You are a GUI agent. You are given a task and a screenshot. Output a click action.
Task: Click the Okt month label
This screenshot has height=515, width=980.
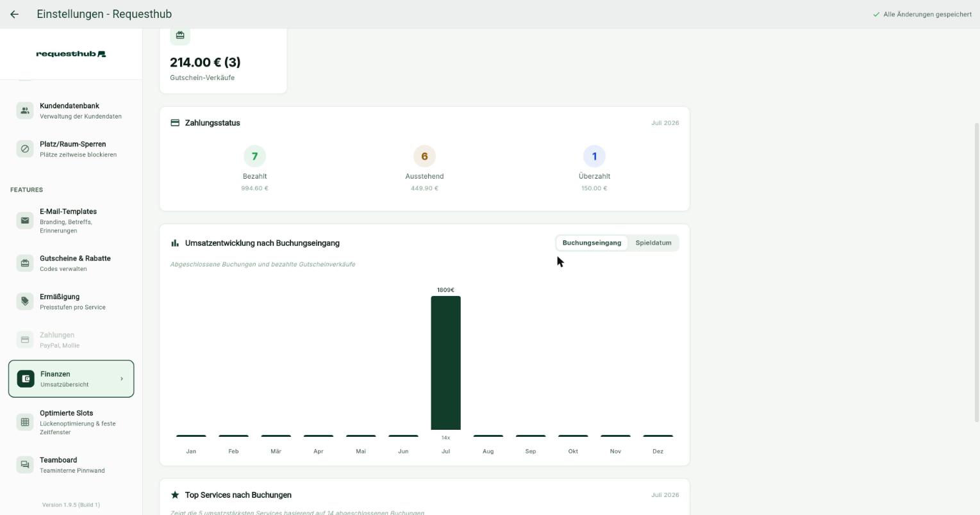[573, 452]
